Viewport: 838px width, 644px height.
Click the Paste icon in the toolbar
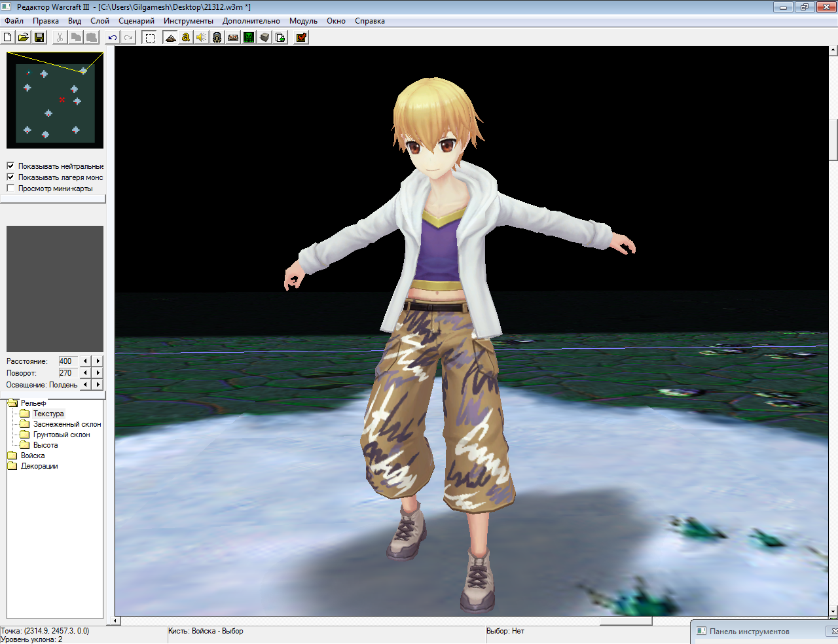coord(92,37)
